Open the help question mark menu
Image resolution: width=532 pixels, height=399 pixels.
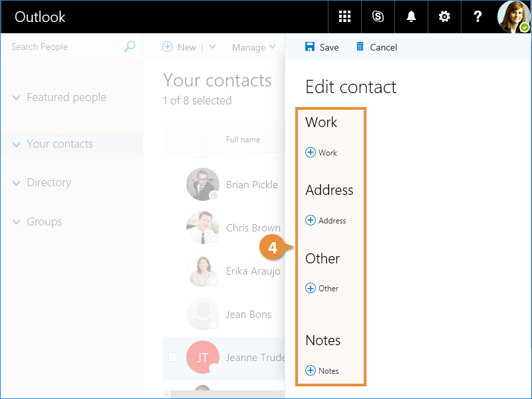[477, 17]
